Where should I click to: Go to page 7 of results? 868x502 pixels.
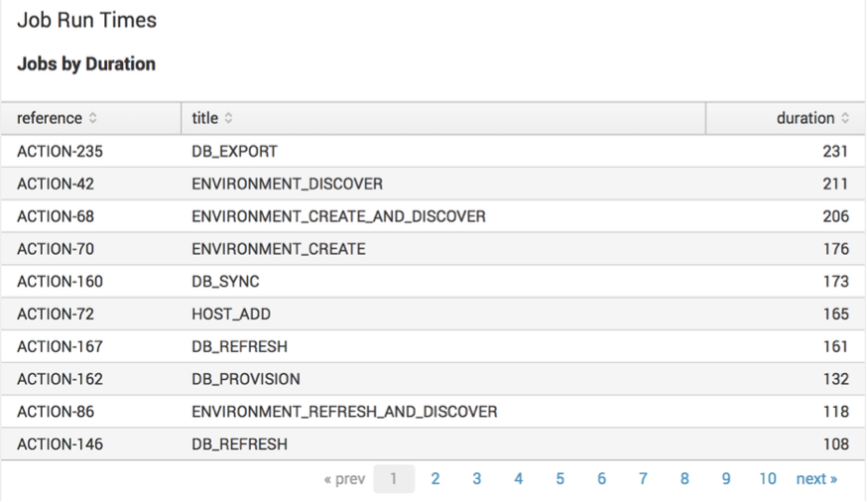coord(643,479)
